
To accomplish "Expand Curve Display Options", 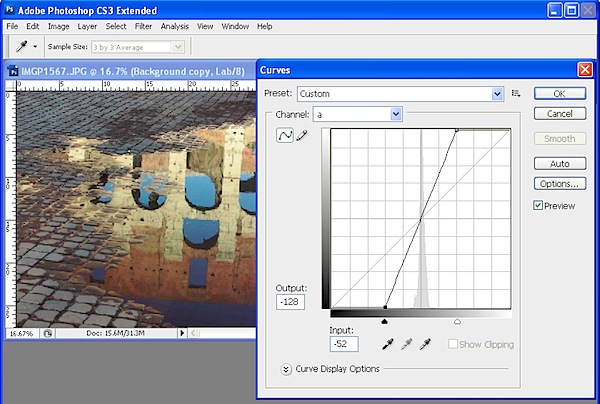I will tap(286, 368).
